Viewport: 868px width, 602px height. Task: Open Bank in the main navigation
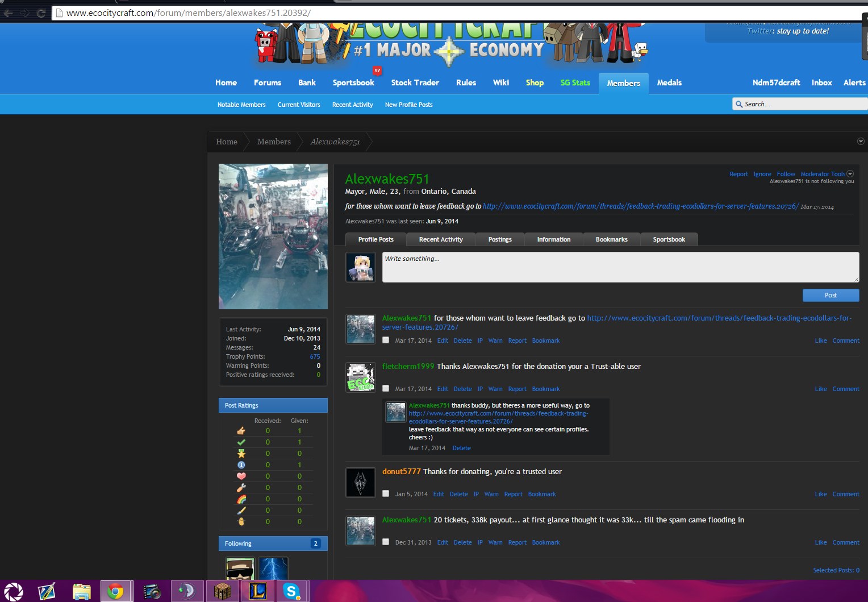pyautogui.click(x=307, y=82)
